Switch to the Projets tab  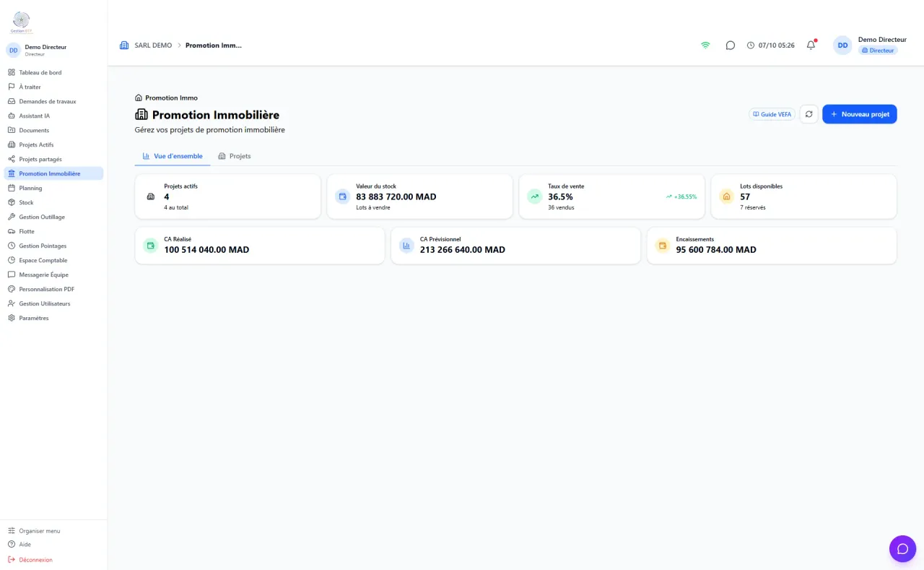(x=234, y=156)
